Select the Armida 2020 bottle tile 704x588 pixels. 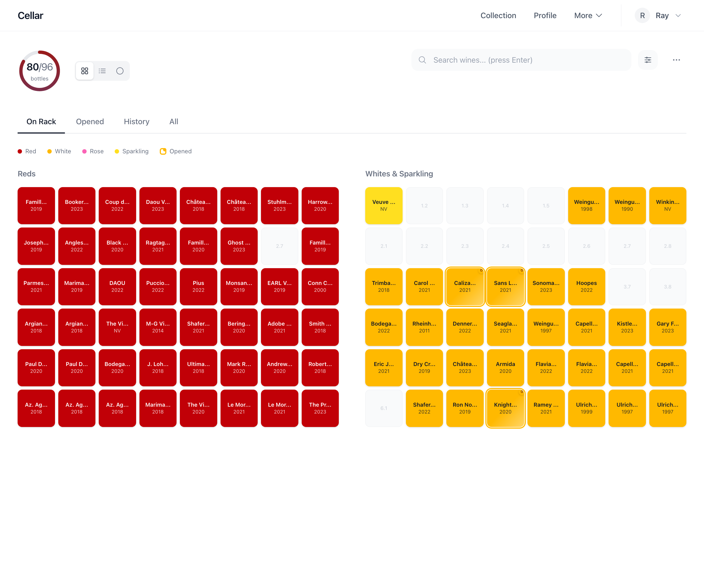click(x=505, y=368)
